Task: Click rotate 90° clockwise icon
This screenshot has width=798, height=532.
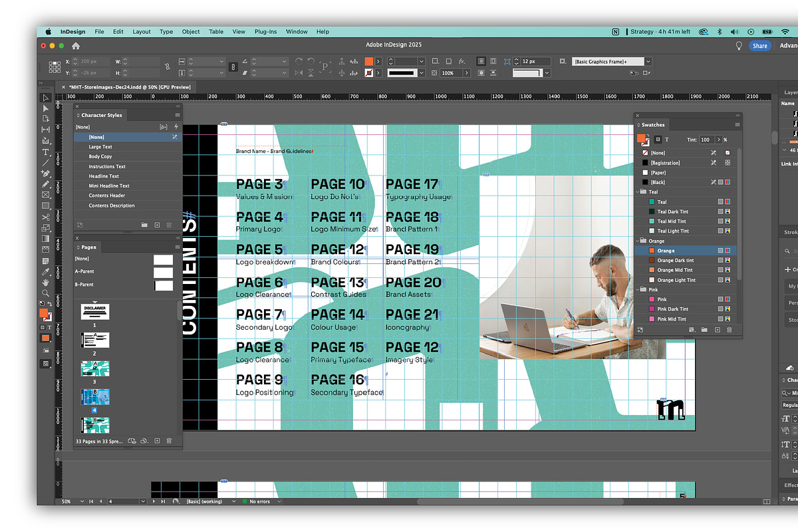Action: tap(299, 61)
